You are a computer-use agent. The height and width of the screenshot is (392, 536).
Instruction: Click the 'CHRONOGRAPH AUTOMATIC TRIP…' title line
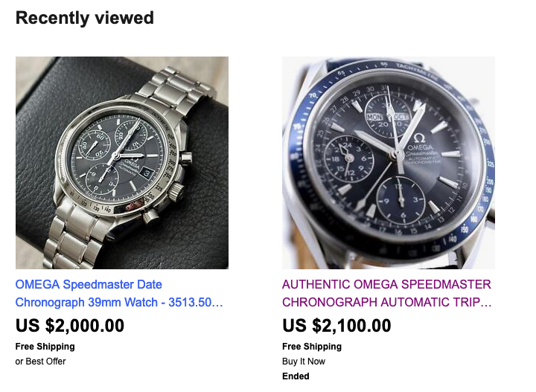coord(386,303)
